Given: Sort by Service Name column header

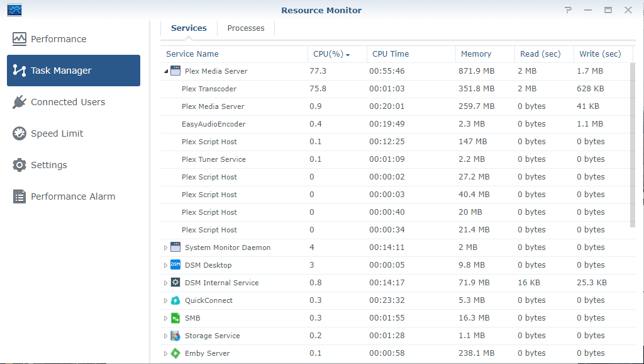Looking at the screenshot, I should (234, 54).
